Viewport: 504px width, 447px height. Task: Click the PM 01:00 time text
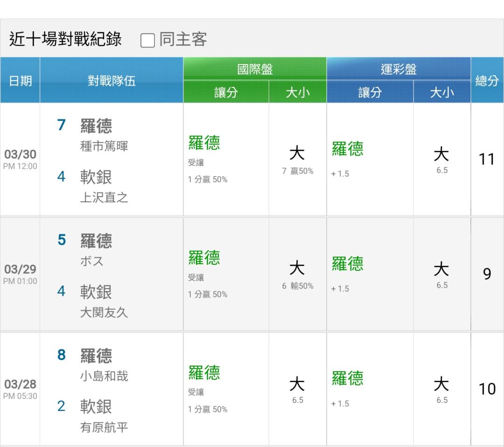[x=20, y=281]
